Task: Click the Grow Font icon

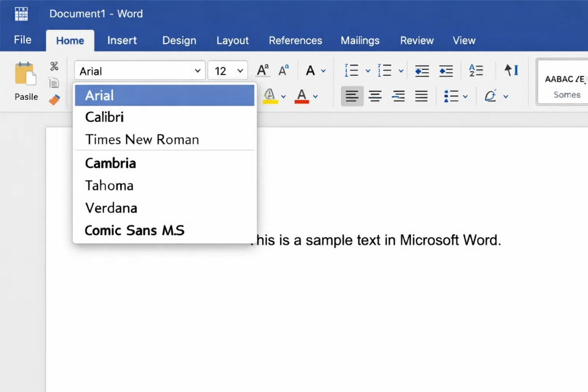Action: click(x=262, y=70)
